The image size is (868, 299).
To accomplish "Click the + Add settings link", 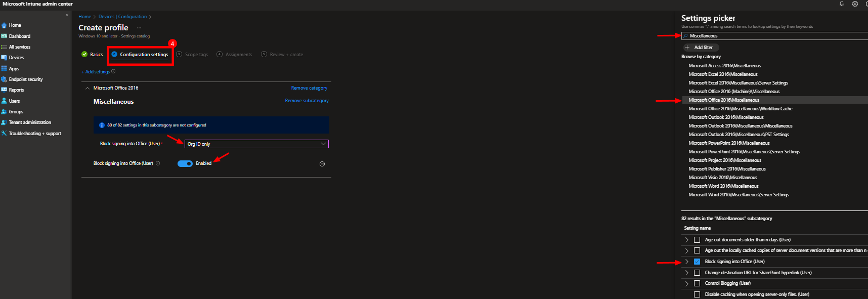I will [x=96, y=72].
